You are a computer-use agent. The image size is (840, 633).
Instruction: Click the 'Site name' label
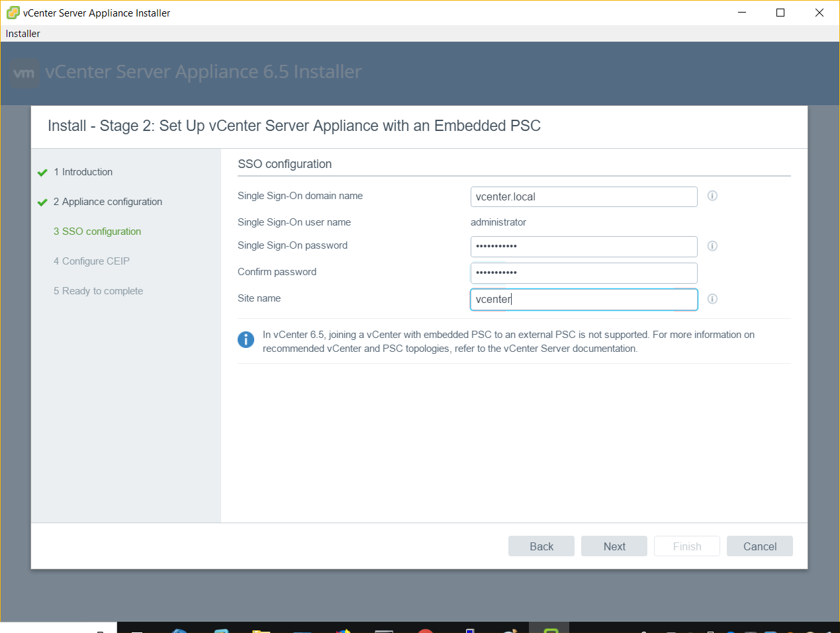pyautogui.click(x=259, y=298)
